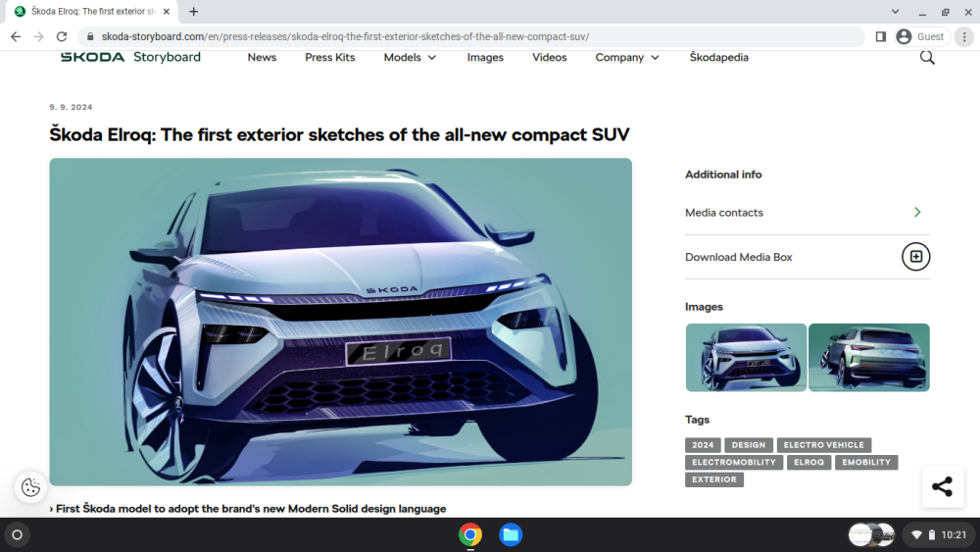Click the Tags heading

[697, 420]
